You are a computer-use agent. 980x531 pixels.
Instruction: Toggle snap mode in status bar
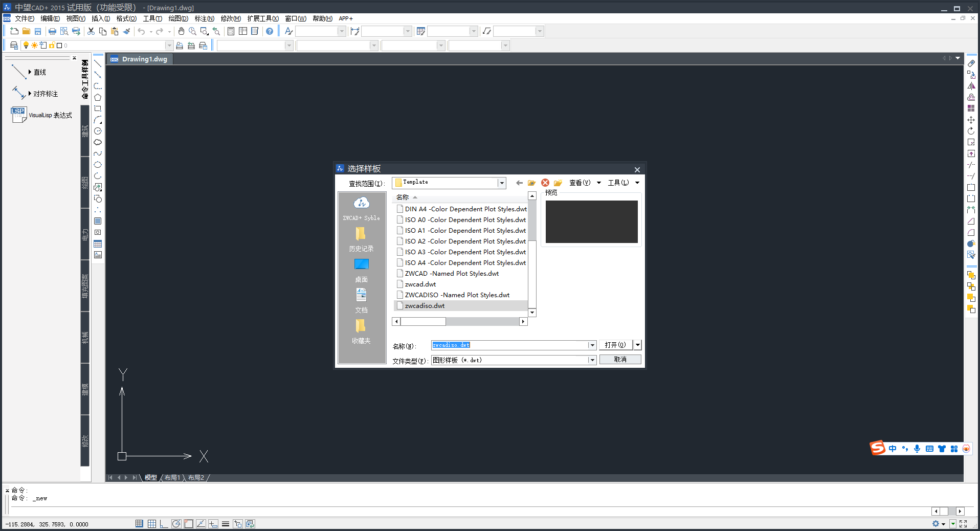coord(139,524)
